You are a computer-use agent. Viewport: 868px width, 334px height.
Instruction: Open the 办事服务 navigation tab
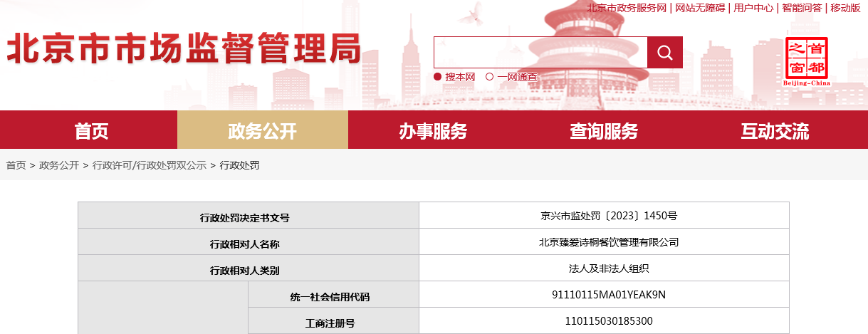[x=434, y=131]
